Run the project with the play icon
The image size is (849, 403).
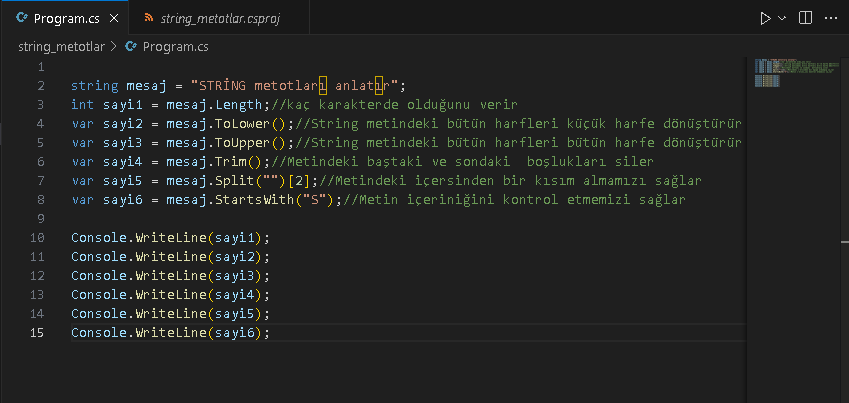pos(765,18)
